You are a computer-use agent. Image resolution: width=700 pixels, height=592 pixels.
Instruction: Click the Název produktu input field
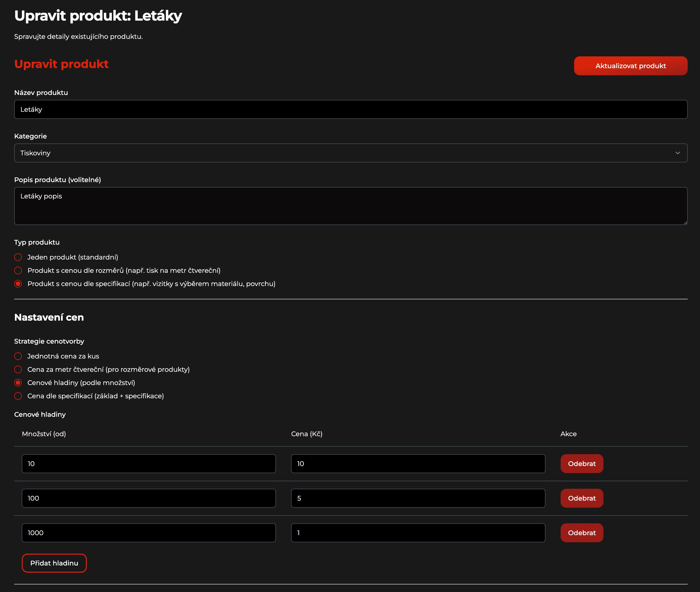click(x=350, y=109)
